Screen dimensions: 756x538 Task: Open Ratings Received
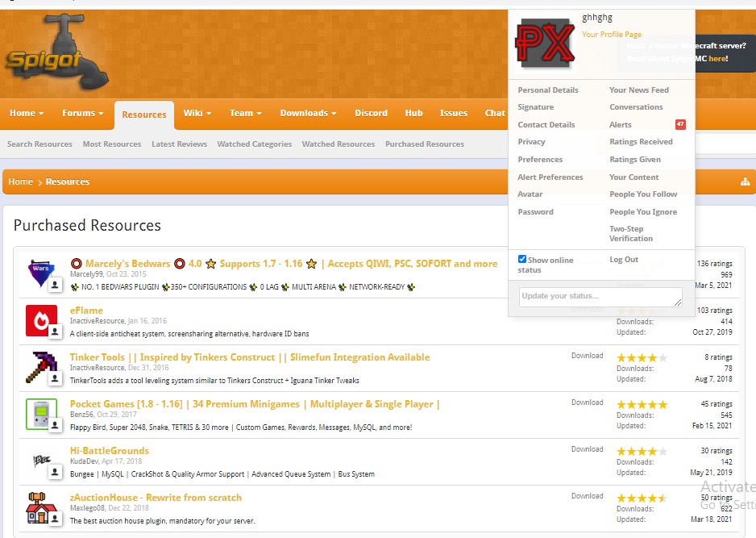coord(641,141)
